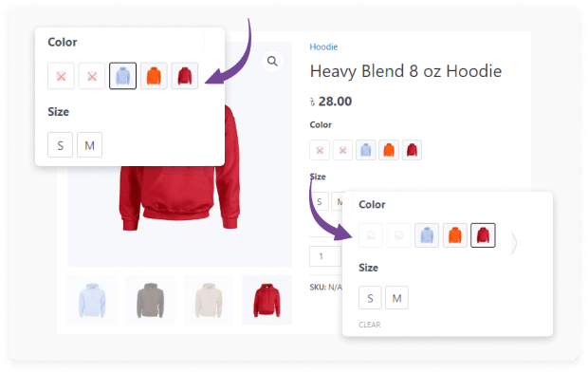
Task: Choose size S in top-left popup
Action: [x=60, y=145]
